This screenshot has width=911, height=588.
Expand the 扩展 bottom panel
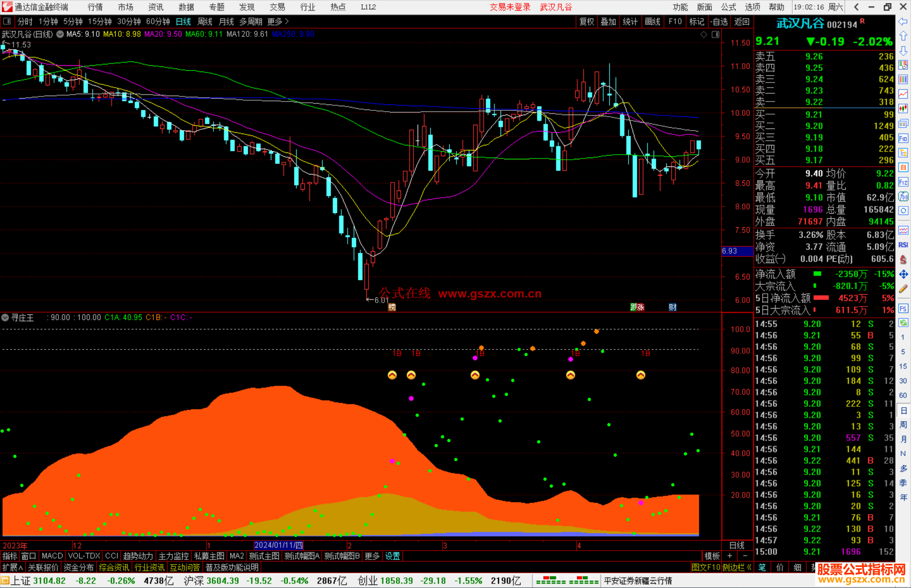[x=12, y=567]
